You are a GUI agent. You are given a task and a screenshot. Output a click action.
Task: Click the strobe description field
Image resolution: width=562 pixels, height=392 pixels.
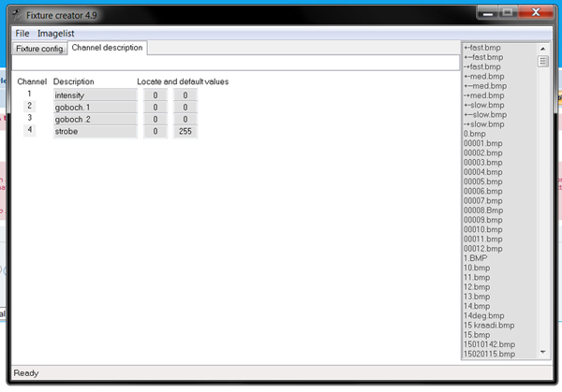[x=95, y=132]
